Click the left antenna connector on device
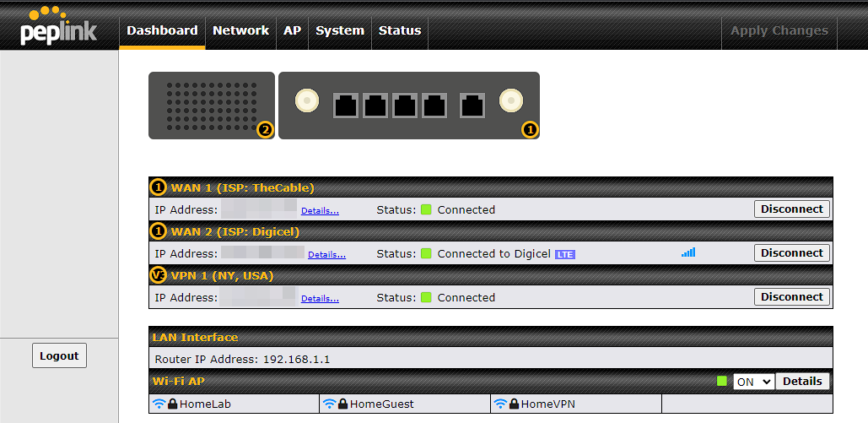Viewport: 868px width, 423px height. pos(307,101)
